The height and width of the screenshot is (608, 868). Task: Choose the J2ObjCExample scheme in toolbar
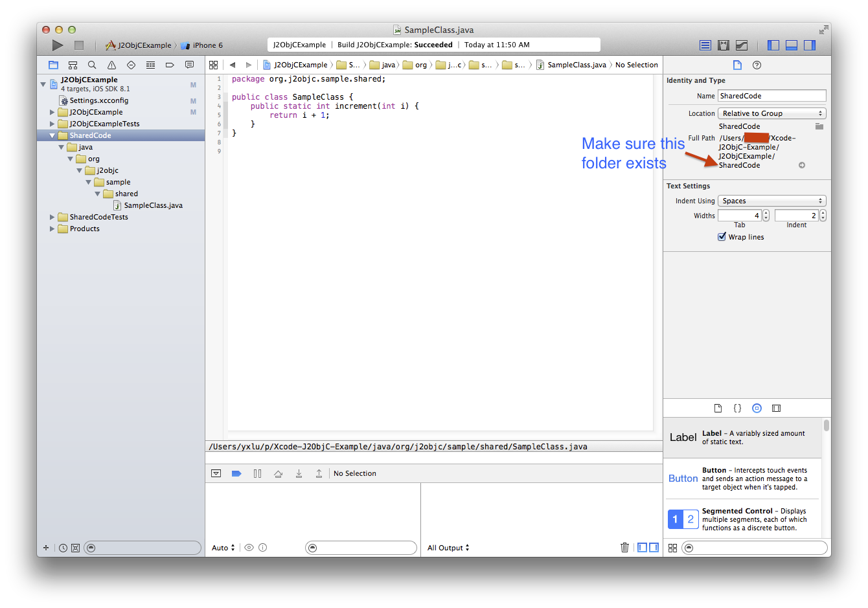(x=139, y=45)
